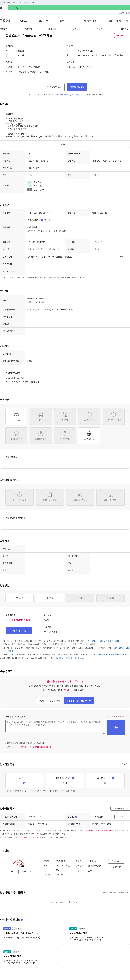Open the 실업급여 menu
Viewport: 130px width, 980px height.
[64, 21]
